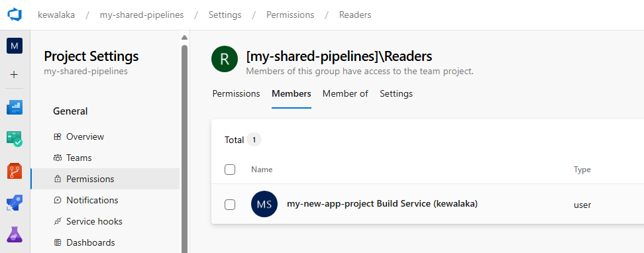Click the Service hooks icon
The height and width of the screenshot is (253, 644).
click(58, 222)
